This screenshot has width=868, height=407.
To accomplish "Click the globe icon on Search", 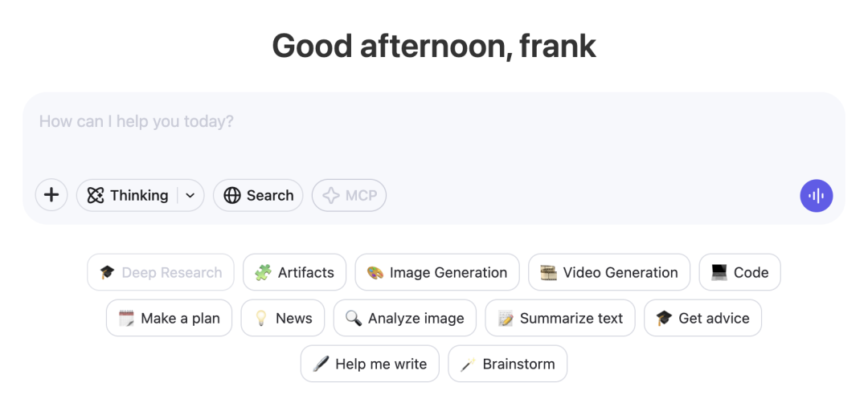I will pos(232,195).
